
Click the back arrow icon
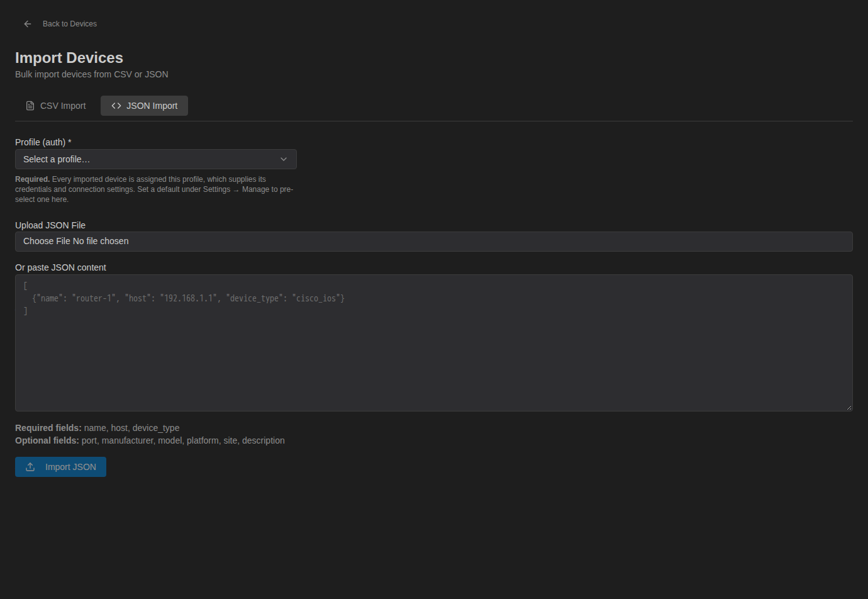tap(28, 24)
